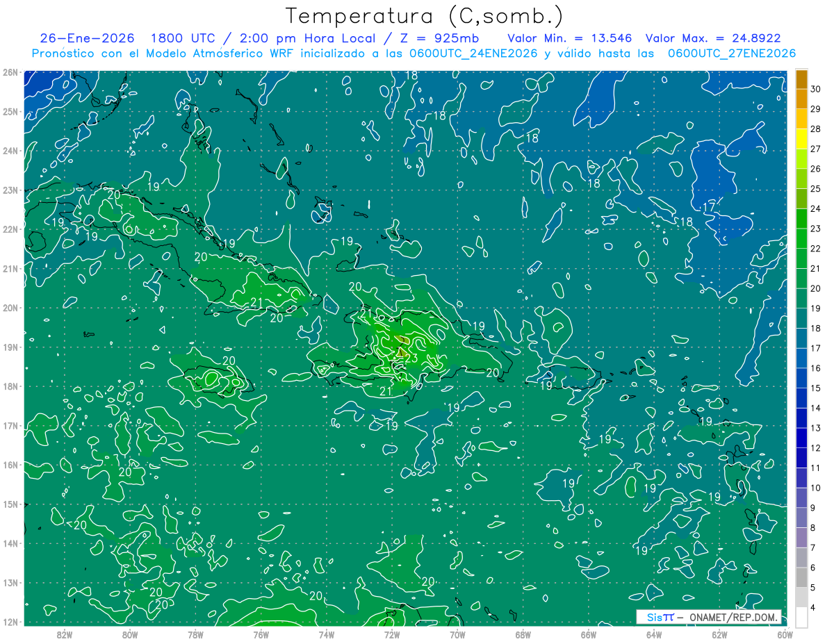834x644 pixels.
Task: Click the "18N" latitude axis label
Action: pyautogui.click(x=10, y=386)
